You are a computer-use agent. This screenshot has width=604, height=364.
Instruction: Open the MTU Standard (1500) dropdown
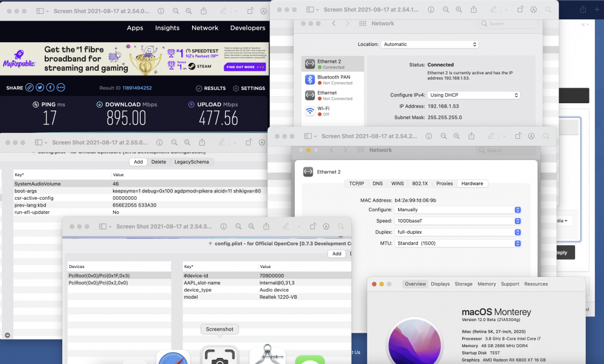(458, 243)
